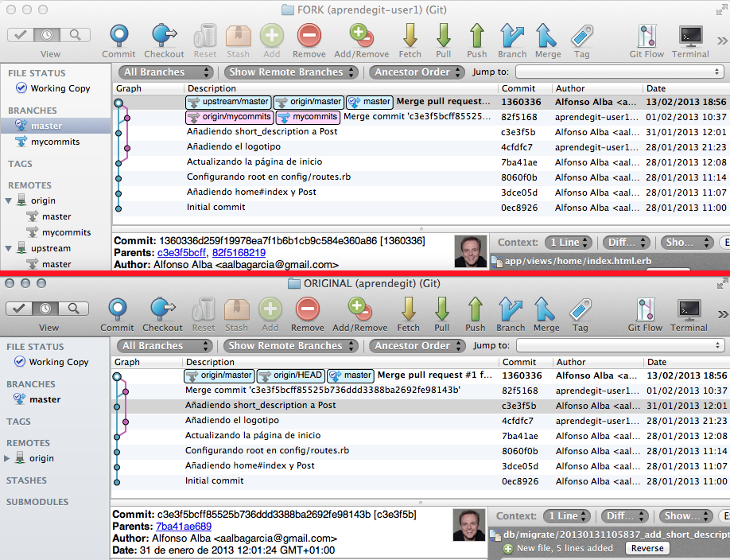Select the clock log view in the ORIGINAL window
Screen dimensions: 730x560
coord(48,309)
